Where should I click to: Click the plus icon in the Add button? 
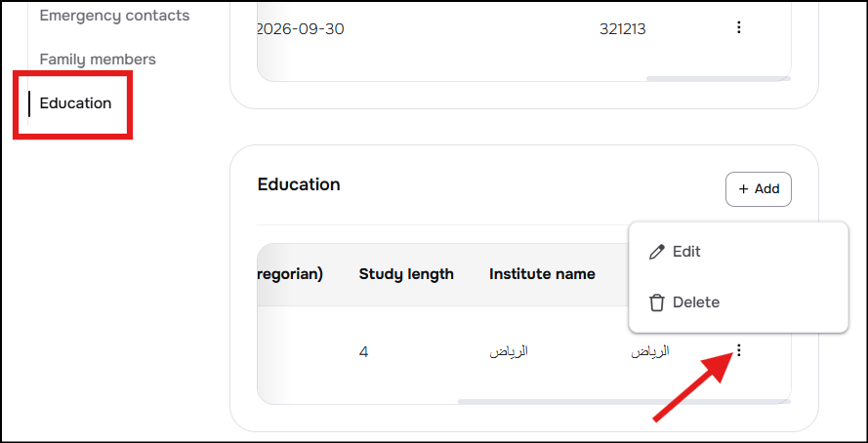point(743,189)
